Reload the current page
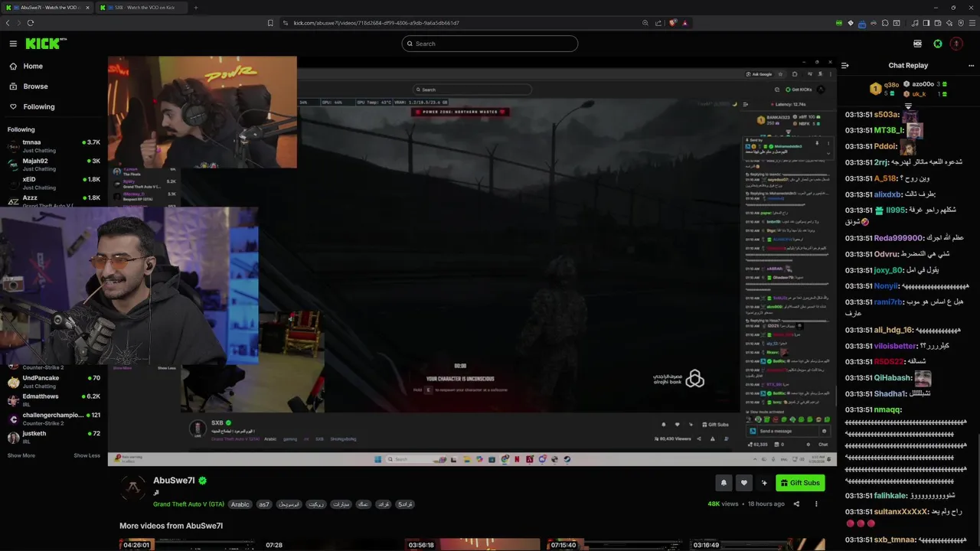The width and height of the screenshot is (980, 551). (x=31, y=23)
